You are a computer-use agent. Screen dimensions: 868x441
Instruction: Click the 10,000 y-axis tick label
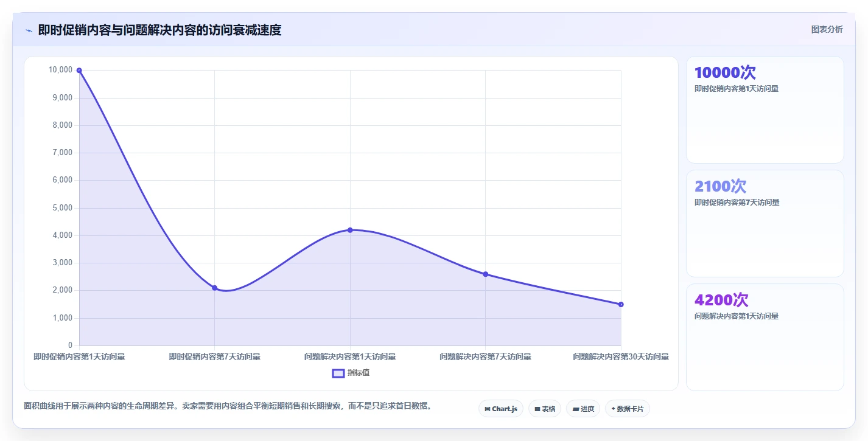point(60,70)
